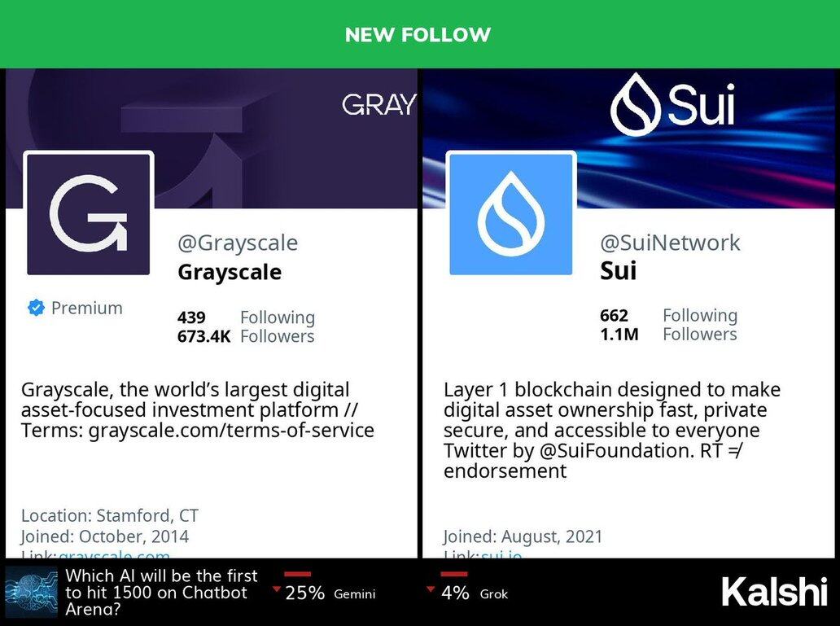Viewport: 840px width, 626px height.
Task: View Grayscale's 673.4K Followers
Action: coord(246,336)
